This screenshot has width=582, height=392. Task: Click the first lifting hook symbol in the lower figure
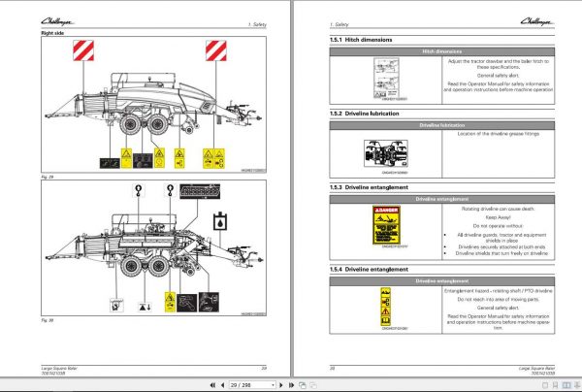pyautogui.click(x=139, y=190)
